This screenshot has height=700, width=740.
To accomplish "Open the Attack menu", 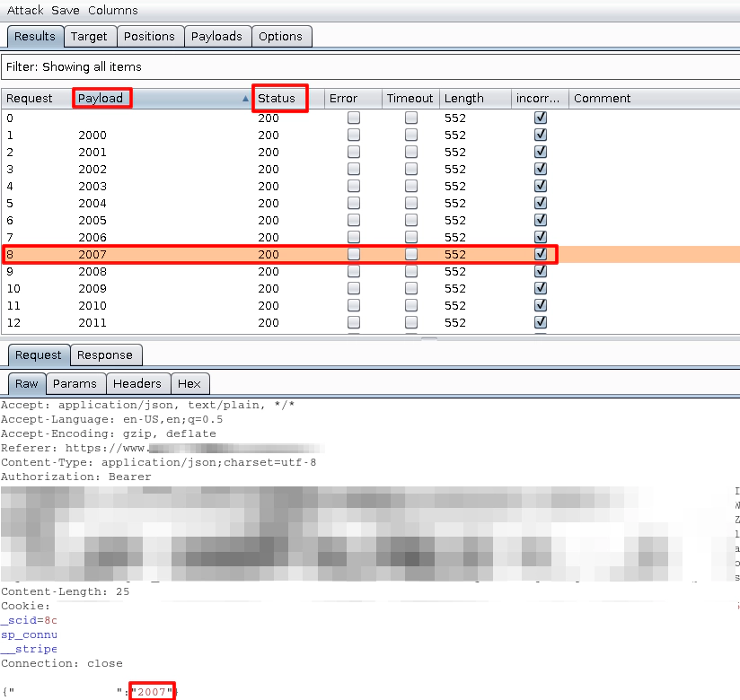I will (25, 10).
